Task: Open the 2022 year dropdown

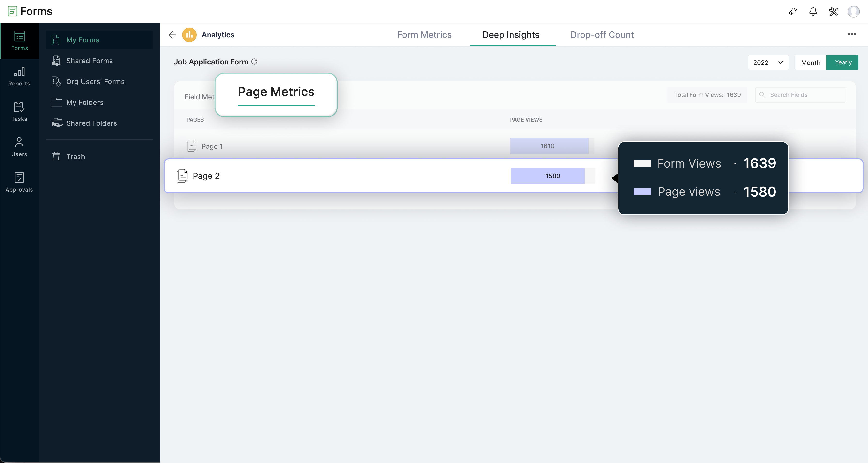Action: (x=768, y=63)
